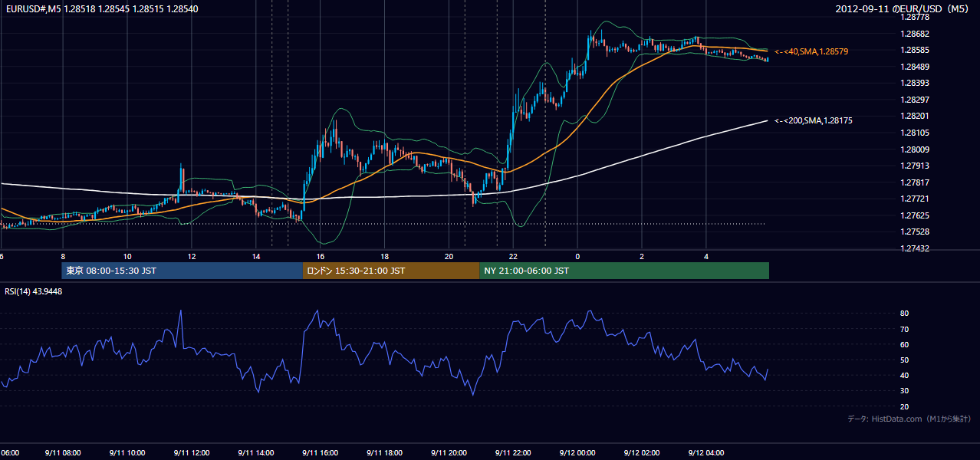Click the RSI 80 level label
Image resolution: width=980 pixels, height=460 pixels.
pos(904,314)
